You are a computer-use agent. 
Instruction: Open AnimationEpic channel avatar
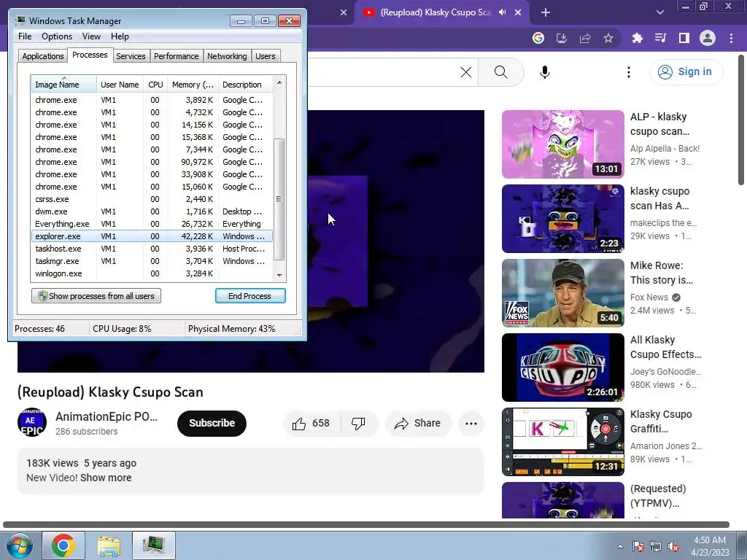point(32,422)
